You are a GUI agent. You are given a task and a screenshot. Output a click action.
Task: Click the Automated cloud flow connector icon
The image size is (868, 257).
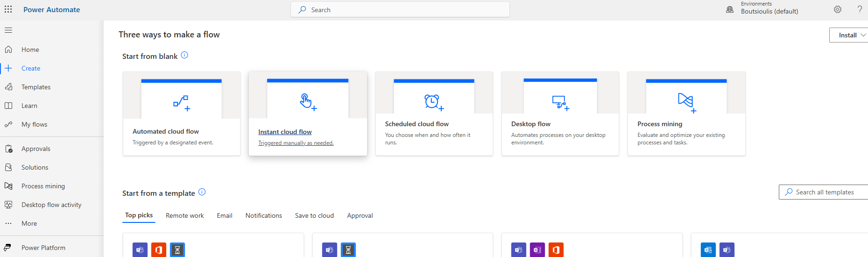(x=182, y=103)
